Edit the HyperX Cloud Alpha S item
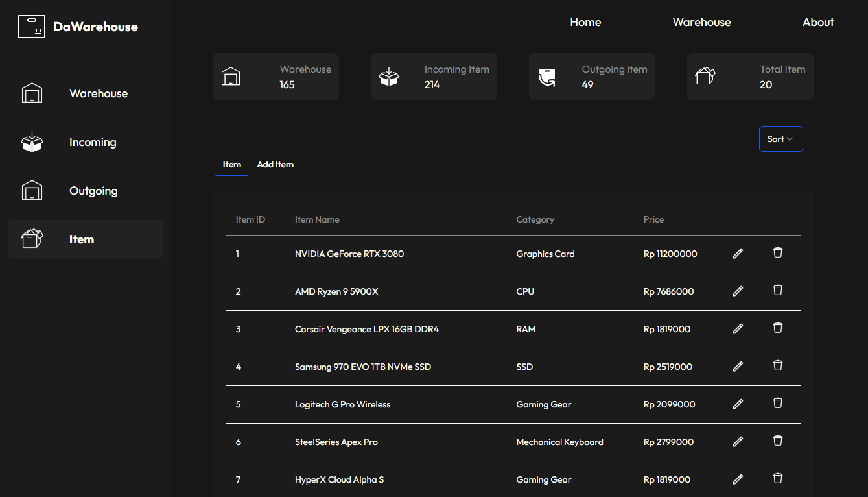 coord(737,479)
